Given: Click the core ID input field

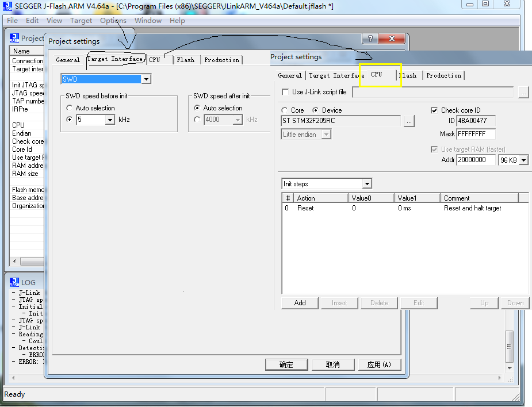Looking at the screenshot, I should (x=476, y=121).
